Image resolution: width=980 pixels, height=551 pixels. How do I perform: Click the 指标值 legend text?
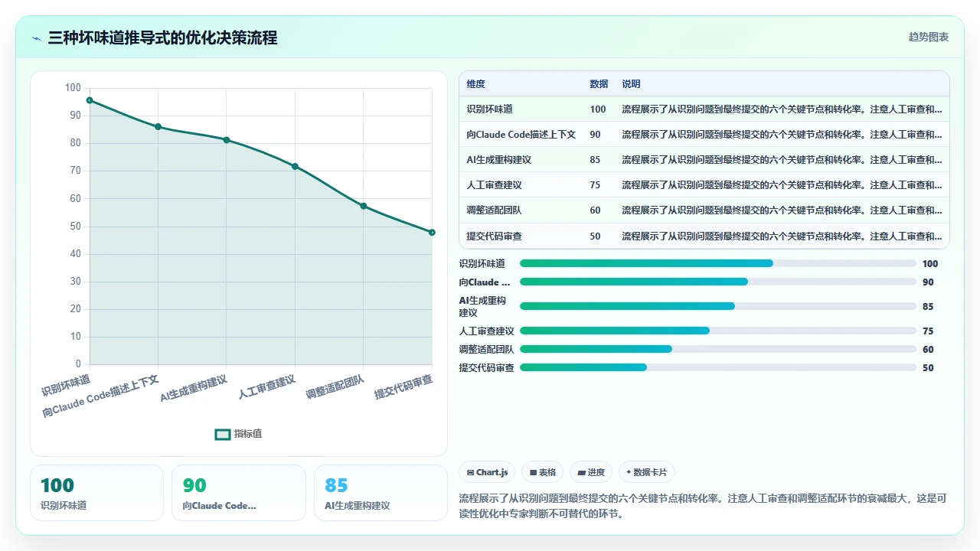pos(248,434)
